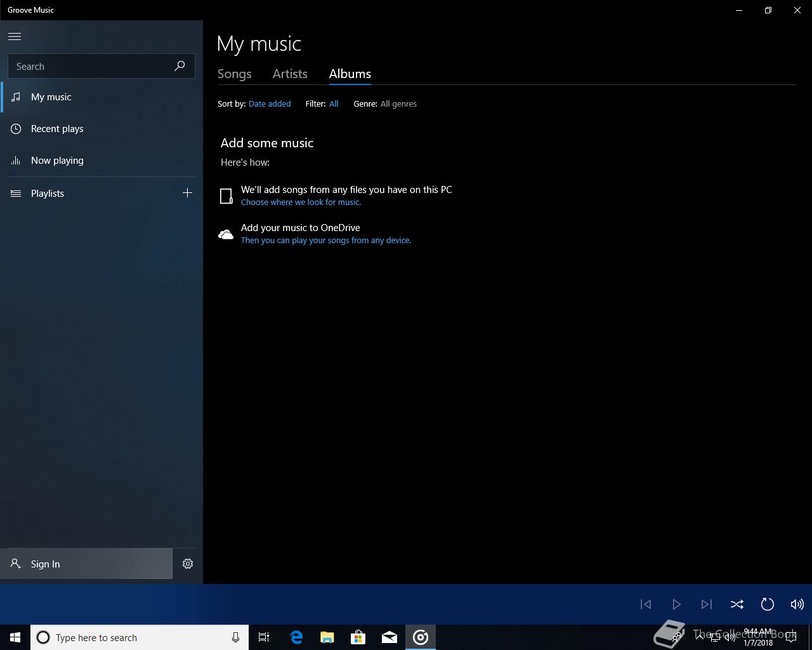Open File Explorer from the taskbar
Viewport: 812px width, 650px height.
pos(327,637)
